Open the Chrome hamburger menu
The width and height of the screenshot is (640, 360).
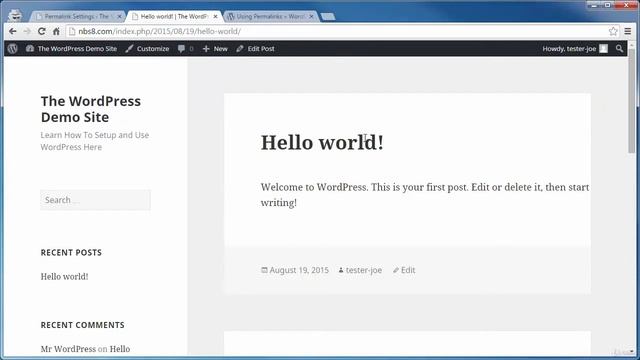(x=628, y=31)
